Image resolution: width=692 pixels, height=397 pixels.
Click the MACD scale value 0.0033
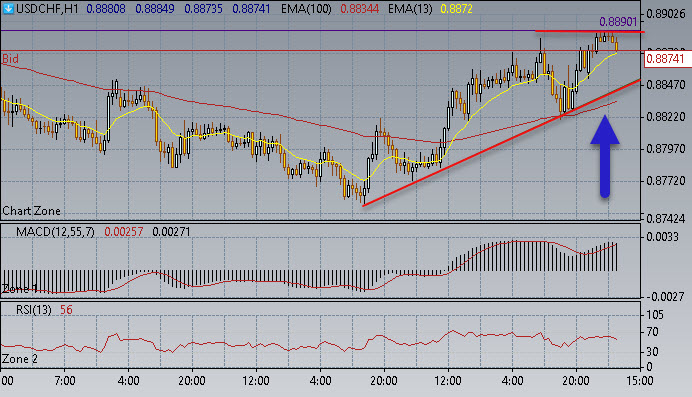(x=662, y=237)
